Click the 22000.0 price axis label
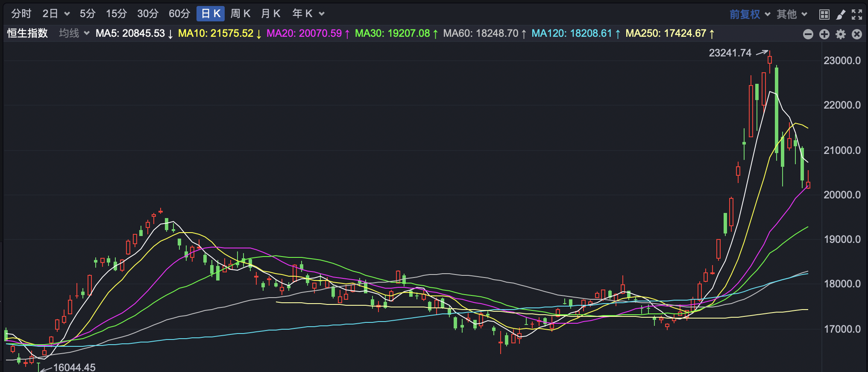 (842, 105)
